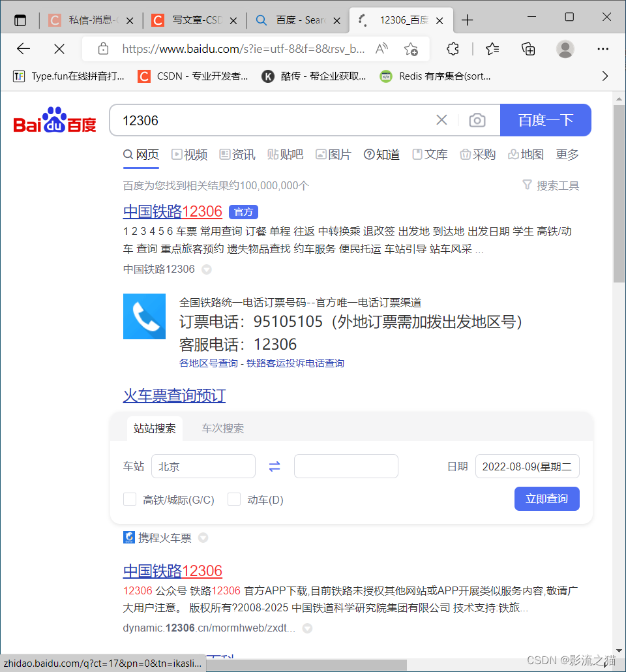The width and height of the screenshot is (626, 672).
Task: Open the browser settings and more menu
Action: 603,49
